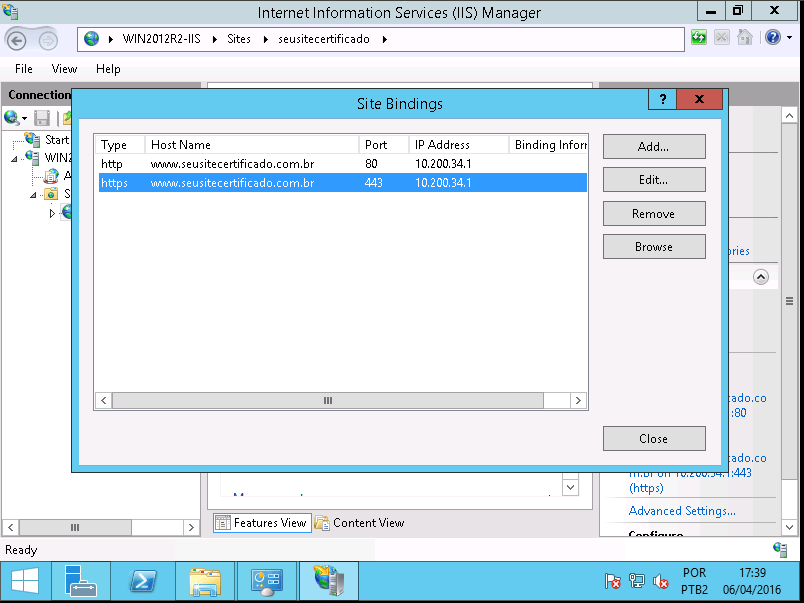
Task: Click the Action Center flag tray icon
Action: (x=612, y=581)
